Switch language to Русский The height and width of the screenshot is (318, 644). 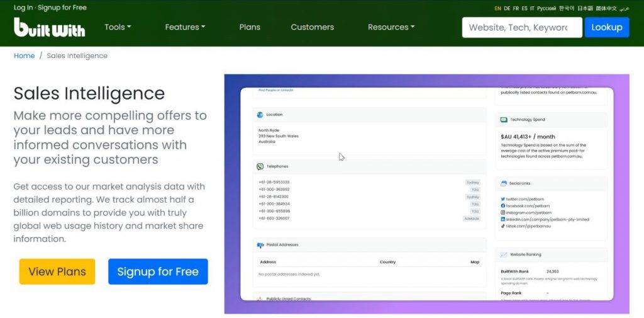(x=546, y=8)
